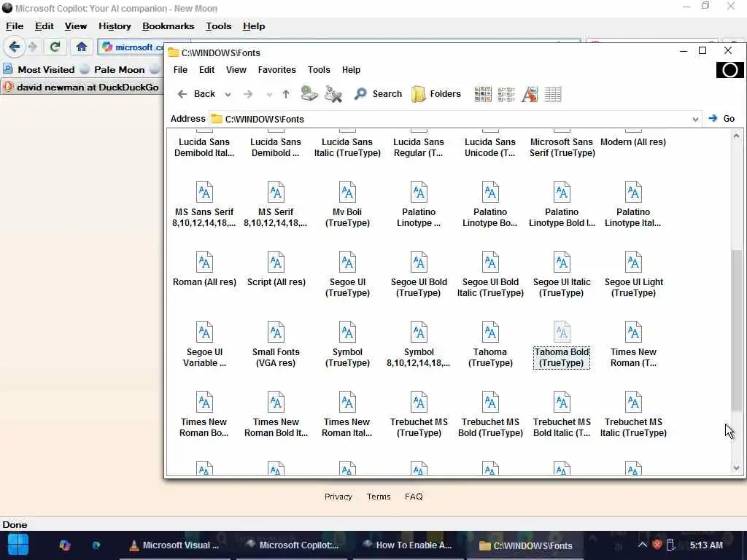
Task: Open File menu in Fonts window
Action: pos(180,69)
